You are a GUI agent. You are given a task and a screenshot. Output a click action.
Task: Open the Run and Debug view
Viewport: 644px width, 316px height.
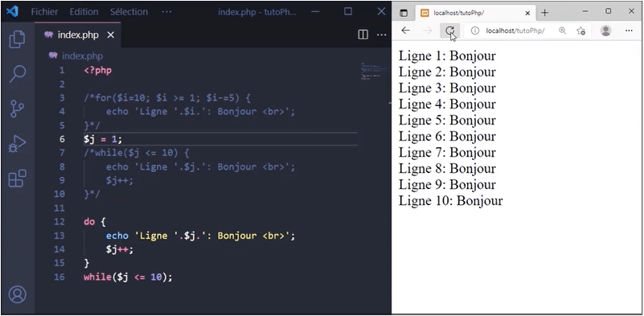pos(17,144)
